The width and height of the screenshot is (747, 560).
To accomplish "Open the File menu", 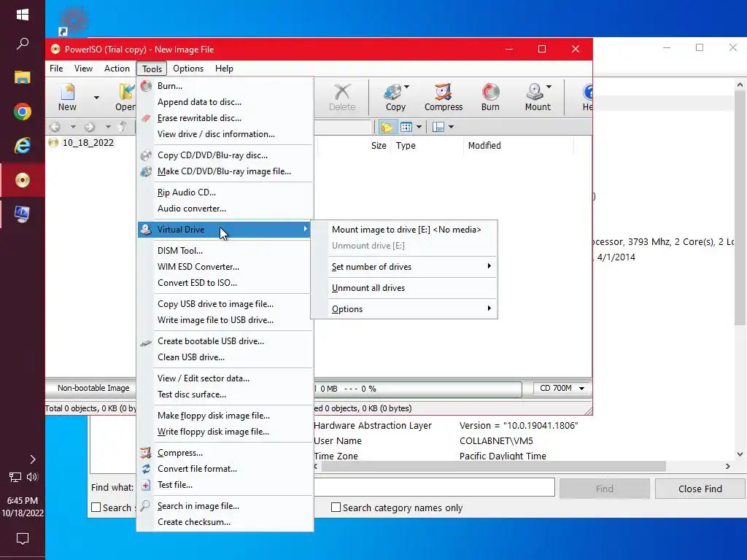I will pos(56,69).
